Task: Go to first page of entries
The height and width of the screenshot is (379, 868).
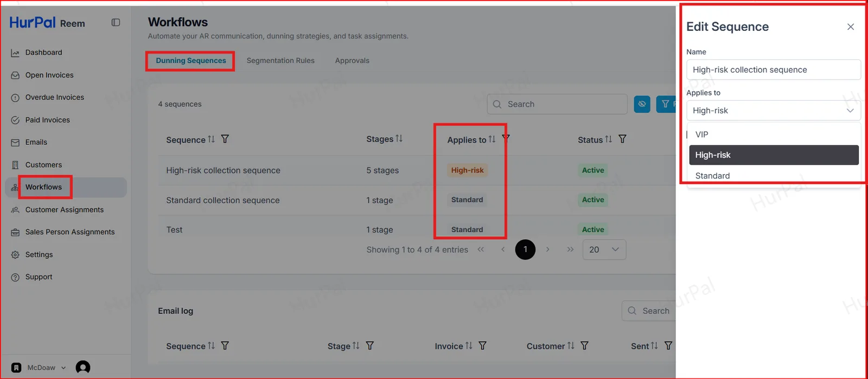Action: click(x=481, y=249)
